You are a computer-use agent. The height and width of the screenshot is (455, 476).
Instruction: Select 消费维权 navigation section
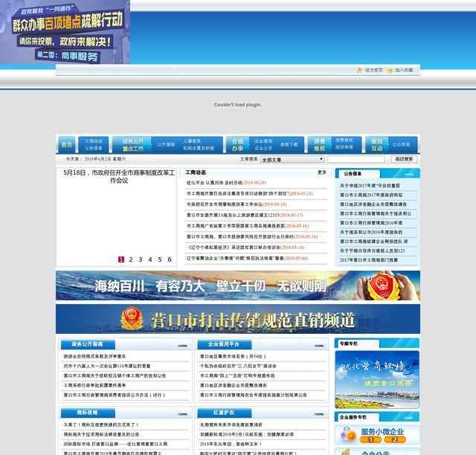319,145
